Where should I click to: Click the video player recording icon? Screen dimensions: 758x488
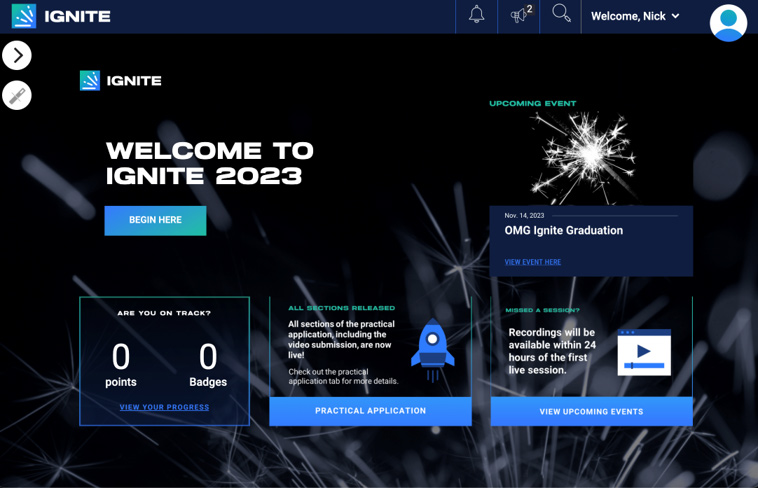tap(643, 352)
